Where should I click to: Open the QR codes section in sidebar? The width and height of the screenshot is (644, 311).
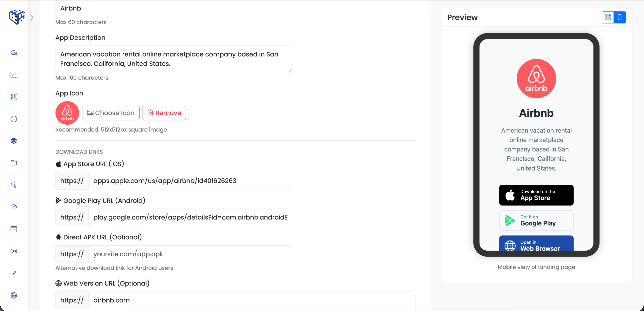coord(14,97)
